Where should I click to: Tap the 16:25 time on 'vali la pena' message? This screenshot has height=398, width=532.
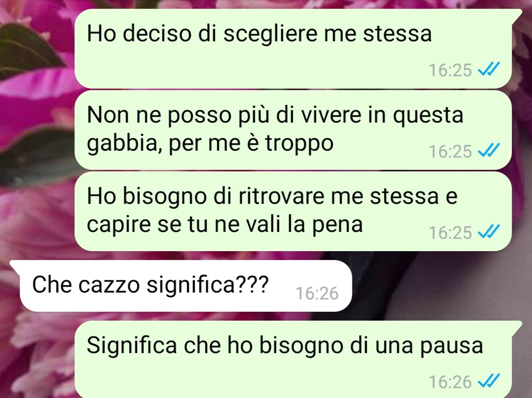[450, 232]
